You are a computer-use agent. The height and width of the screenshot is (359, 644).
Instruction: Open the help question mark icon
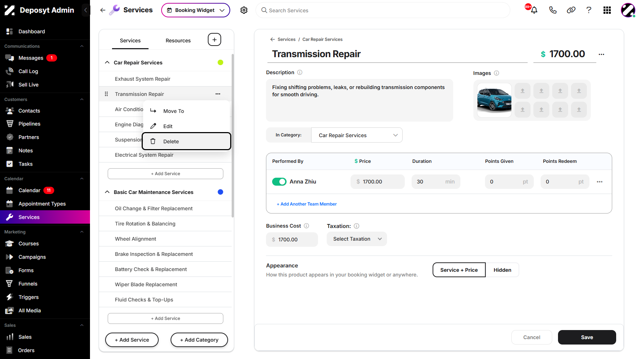pos(589,10)
